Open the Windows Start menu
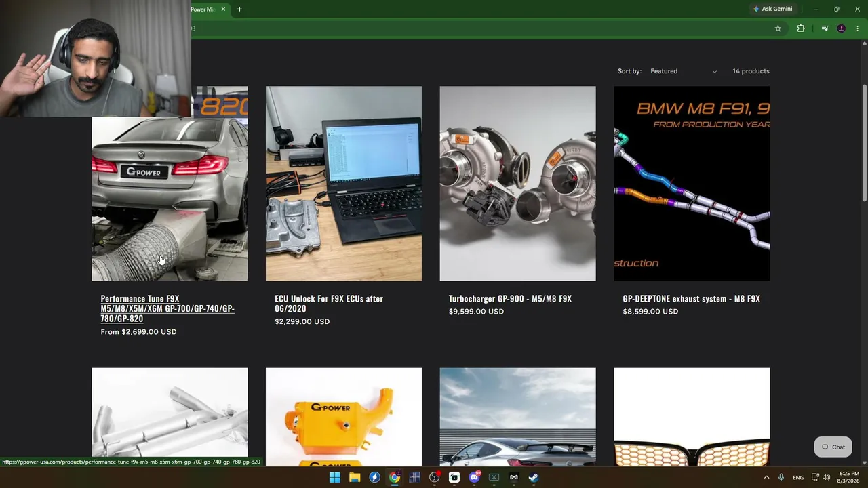Screen dimensions: 868x488 (334, 477)
